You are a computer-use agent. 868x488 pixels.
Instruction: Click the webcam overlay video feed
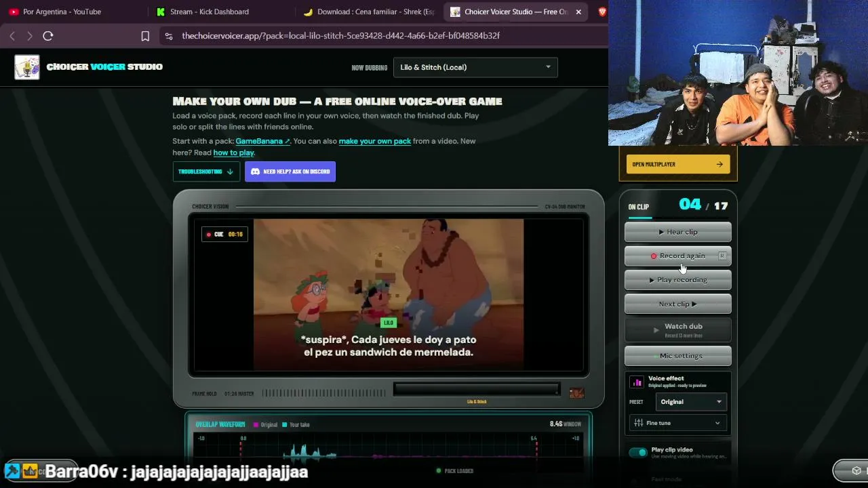[738, 73]
